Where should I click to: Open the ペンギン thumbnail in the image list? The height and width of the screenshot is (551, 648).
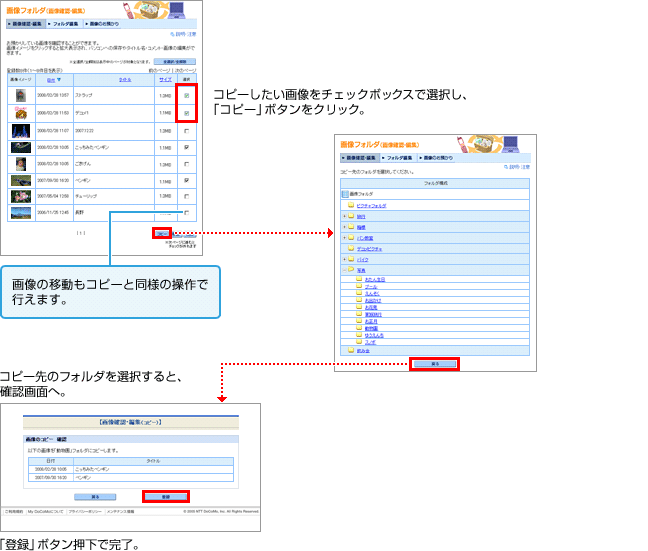(x=21, y=180)
